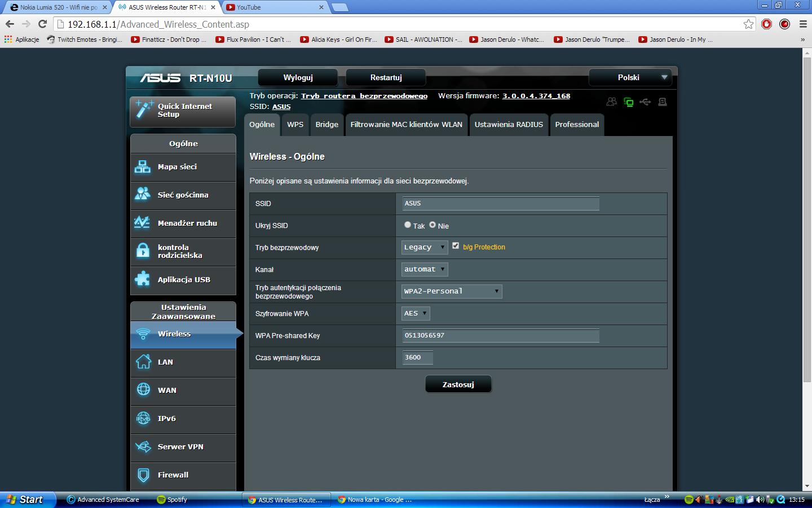Switch to YouTube browser tab
Image resolution: width=812 pixels, height=508 pixels.
(x=275, y=7)
